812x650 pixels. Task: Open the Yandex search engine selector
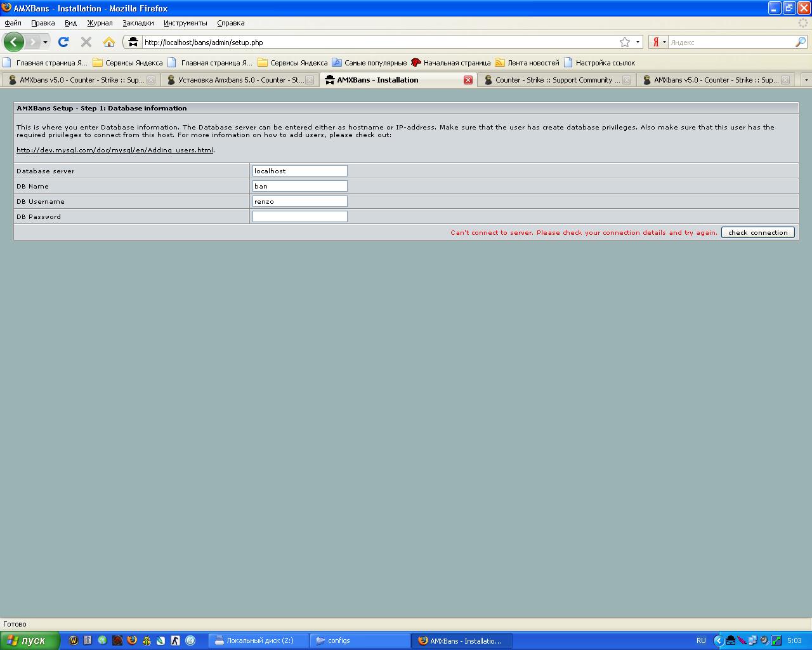click(x=658, y=42)
